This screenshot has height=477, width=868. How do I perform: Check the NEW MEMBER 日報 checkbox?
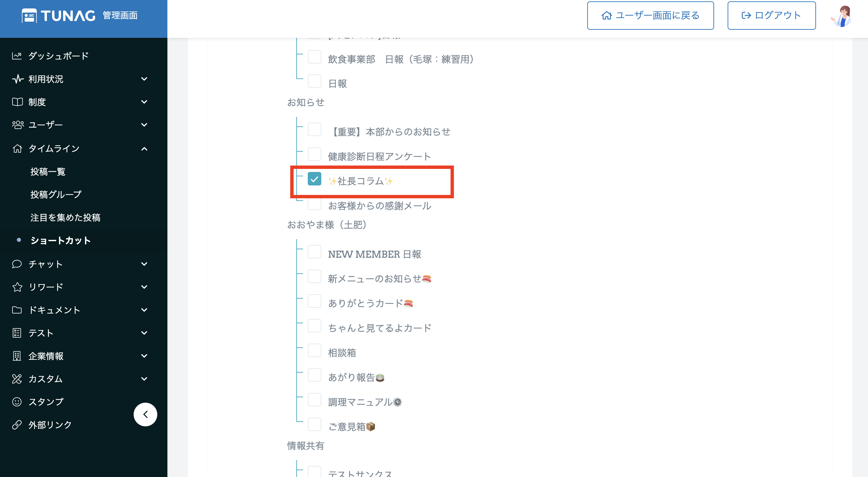pyautogui.click(x=315, y=252)
